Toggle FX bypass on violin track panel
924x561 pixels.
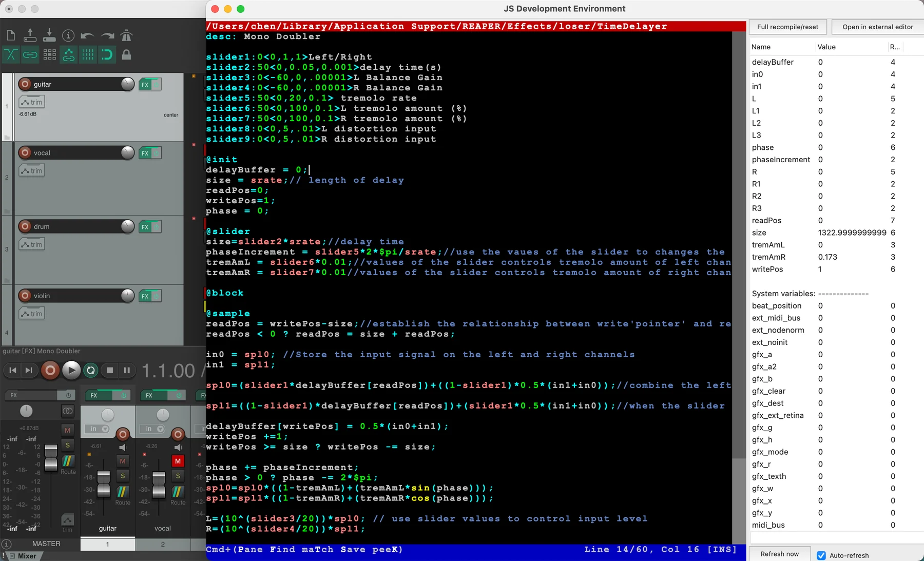[x=156, y=296]
